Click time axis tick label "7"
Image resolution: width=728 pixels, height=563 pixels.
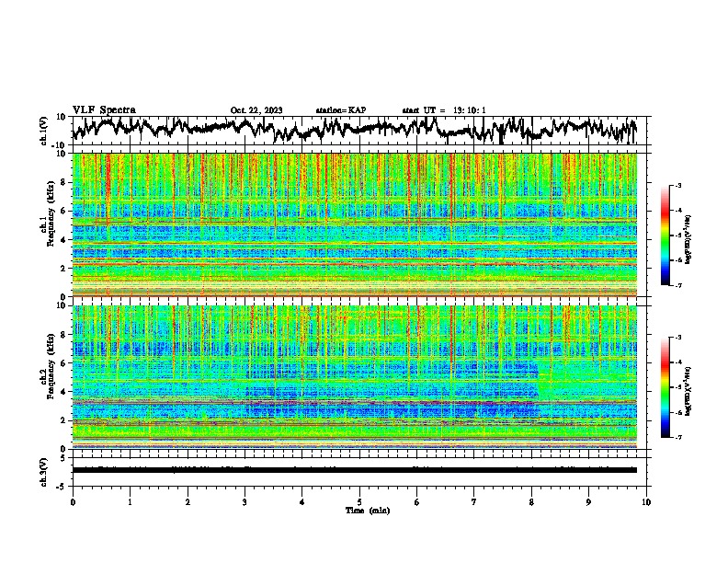pos(474,502)
